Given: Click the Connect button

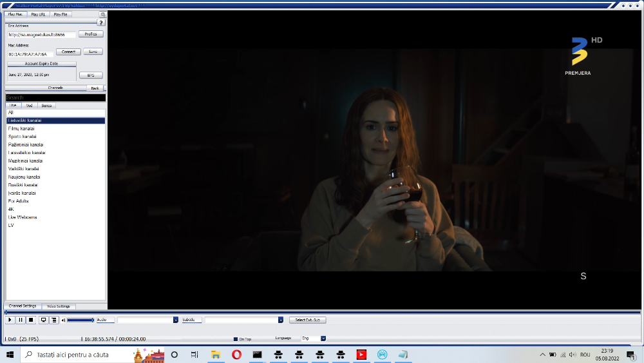Looking at the screenshot, I should tap(68, 52).
